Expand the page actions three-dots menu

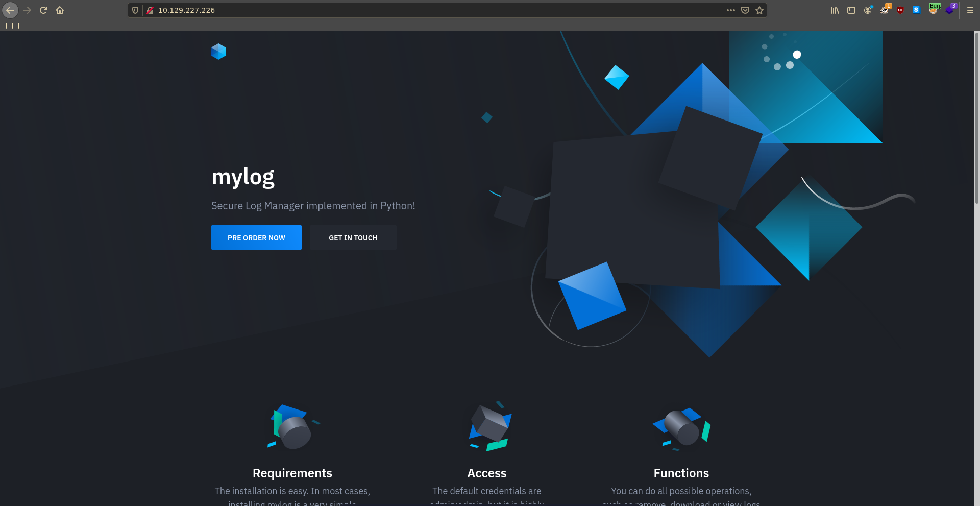[x=731, y=10]
